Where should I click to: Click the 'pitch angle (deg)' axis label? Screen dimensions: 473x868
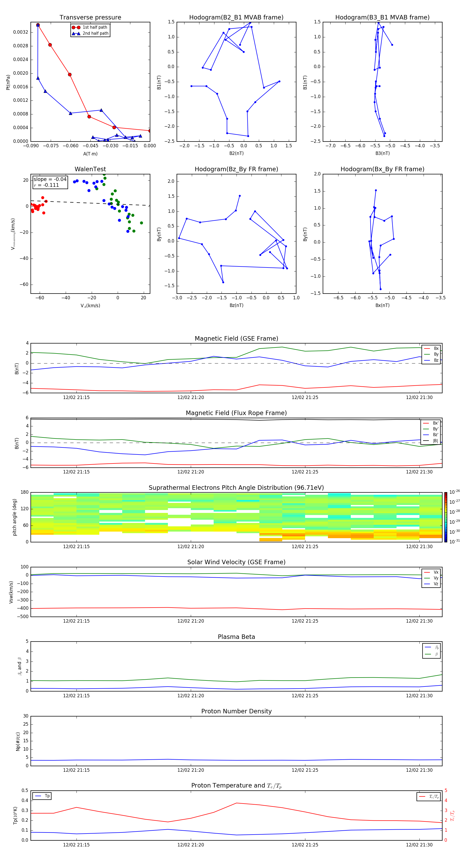point(15,517)
